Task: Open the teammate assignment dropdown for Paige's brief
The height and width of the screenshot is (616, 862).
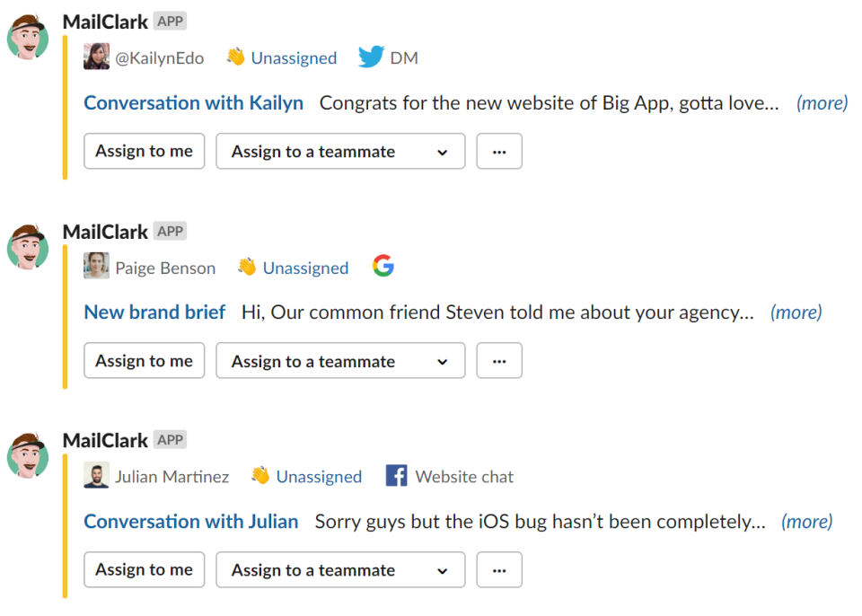Action: [x=339, y=360]
